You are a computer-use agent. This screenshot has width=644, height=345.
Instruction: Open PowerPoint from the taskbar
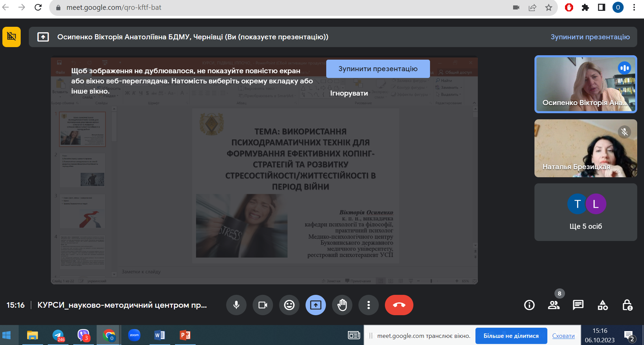point(185,336)
